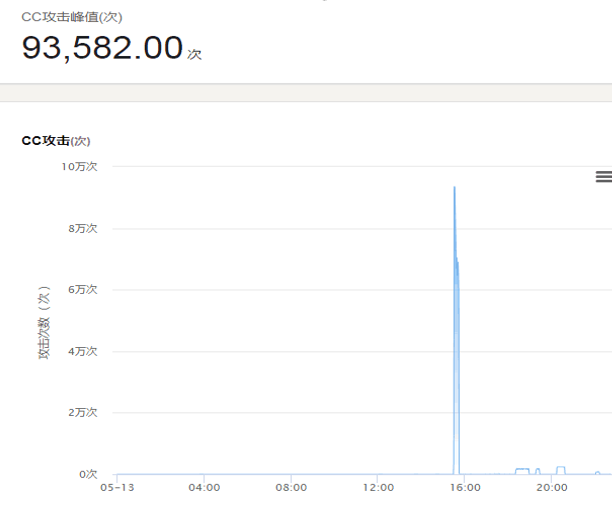
Task: Open the chart context menu hamburger icon
Action: pos(603,176)
